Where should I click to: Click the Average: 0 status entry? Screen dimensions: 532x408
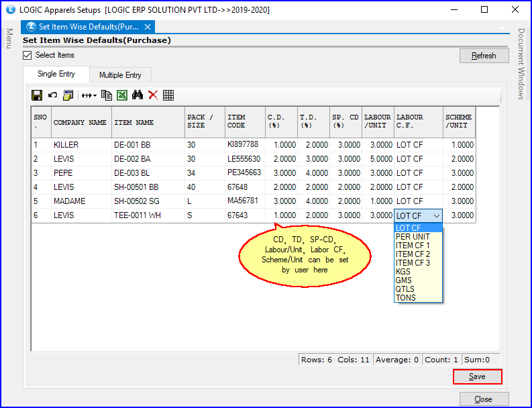pos(397,360)
